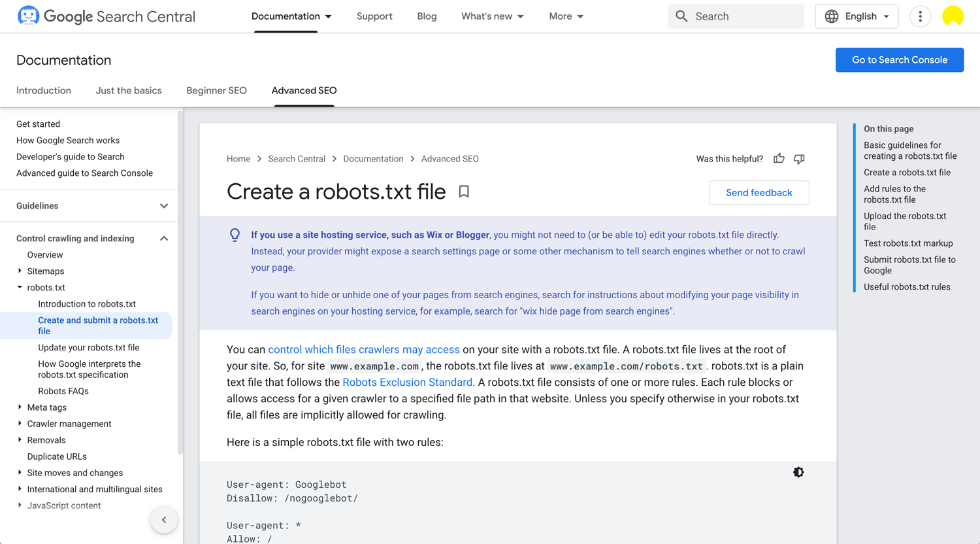Viewport: 980px width, 544px height.
Task: Jump to Submit robots.txt file to Google
Action: point(909,265)
